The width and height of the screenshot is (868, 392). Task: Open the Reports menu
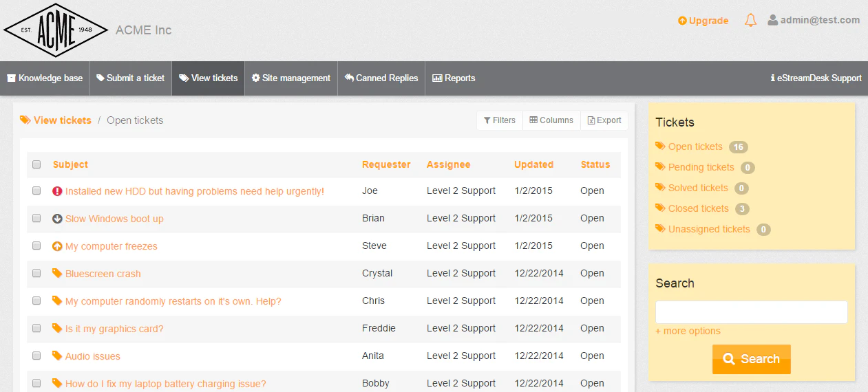454,78
